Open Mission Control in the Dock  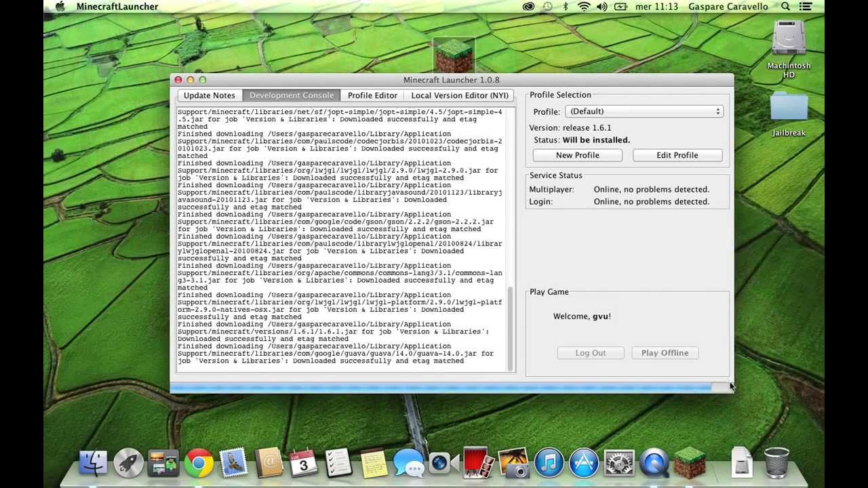[x=163, y=463]
